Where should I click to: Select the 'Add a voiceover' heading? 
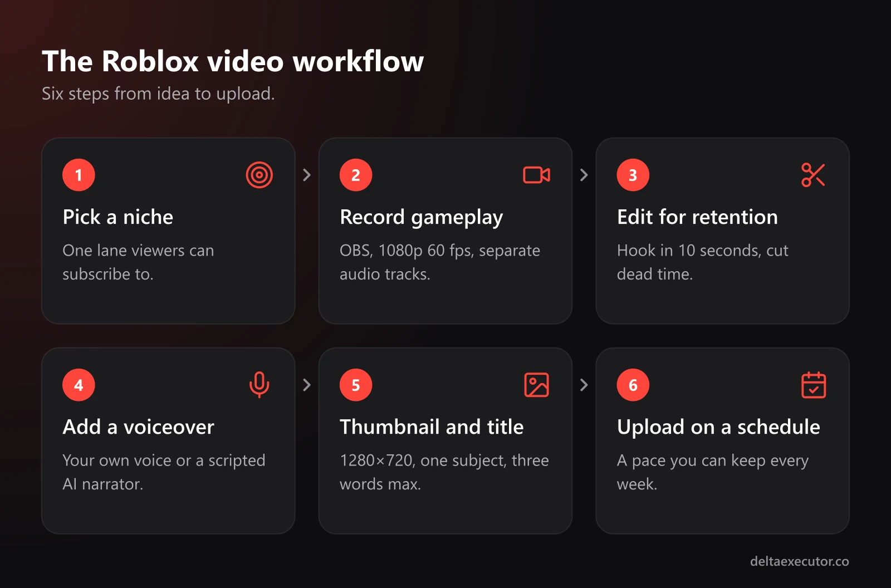[x=139, y=427]
